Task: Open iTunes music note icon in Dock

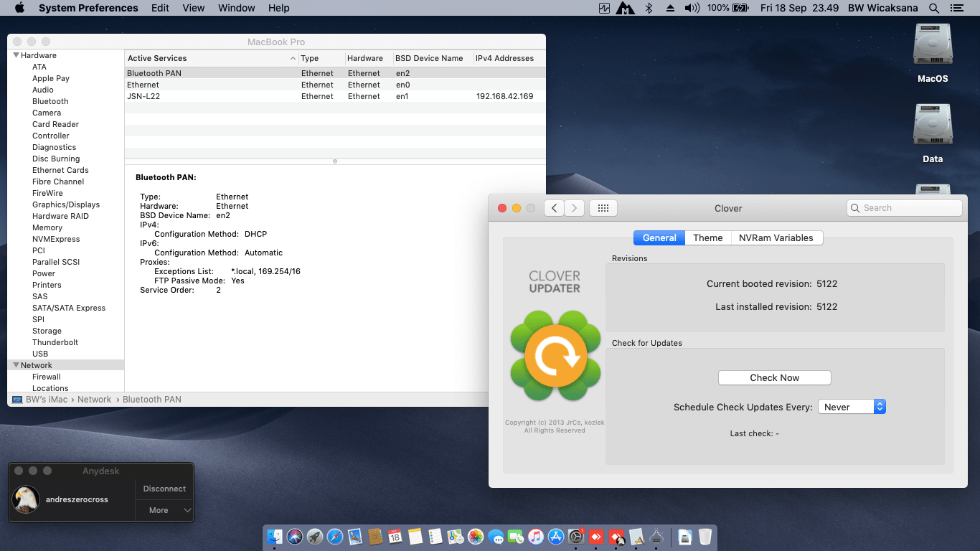Action: click(536, 536)
